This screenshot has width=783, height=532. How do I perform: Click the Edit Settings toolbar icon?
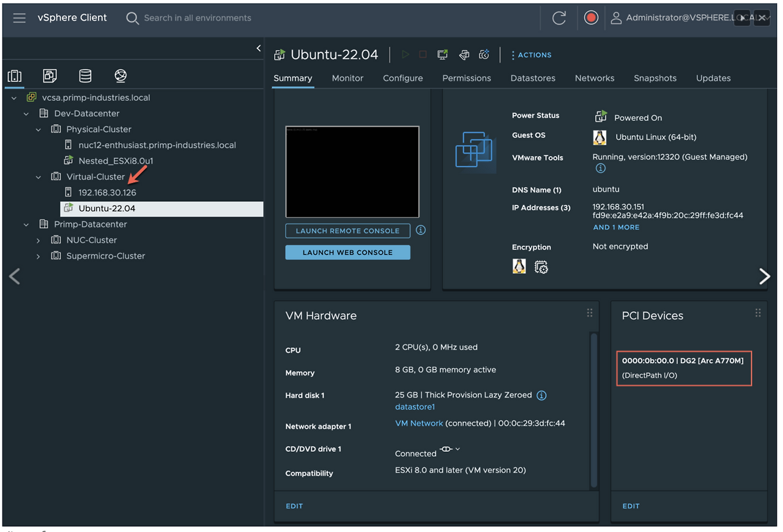click(x=464, y=55)
